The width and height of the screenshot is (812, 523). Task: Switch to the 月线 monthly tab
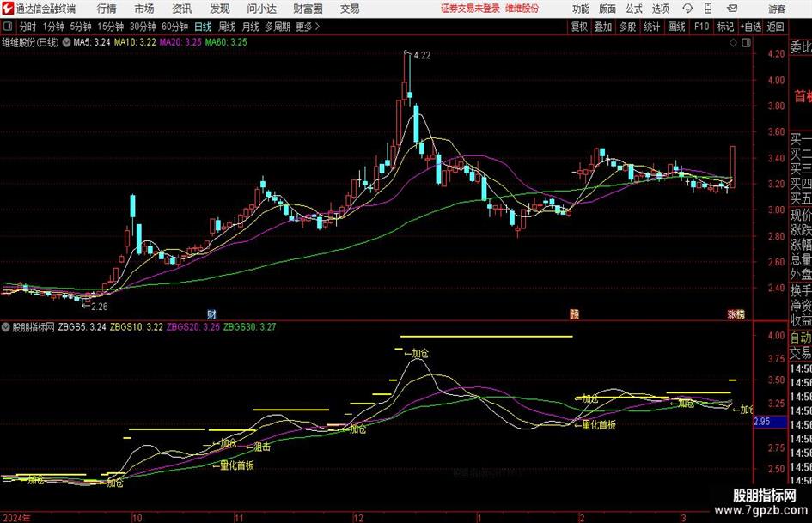[x=251, y=27]
